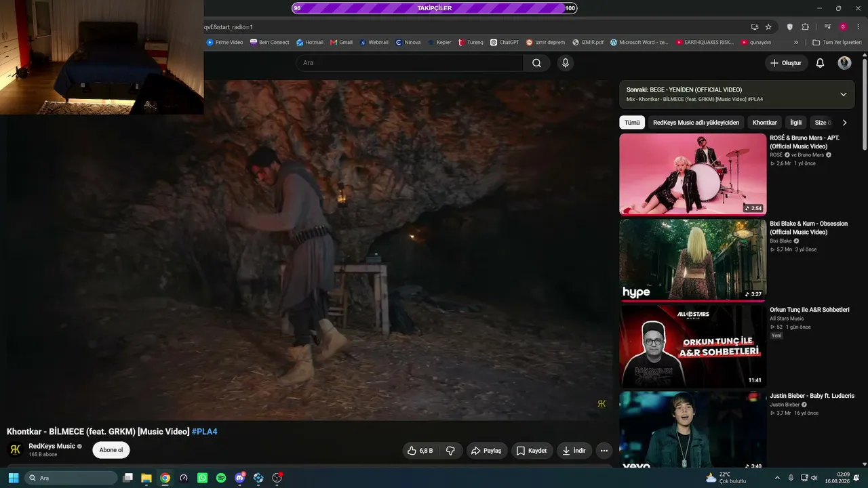Image resolution: width=868 pixels, height=488 pixels.
Task: Open more actions menu beside İndir
Action: (604, 451)
